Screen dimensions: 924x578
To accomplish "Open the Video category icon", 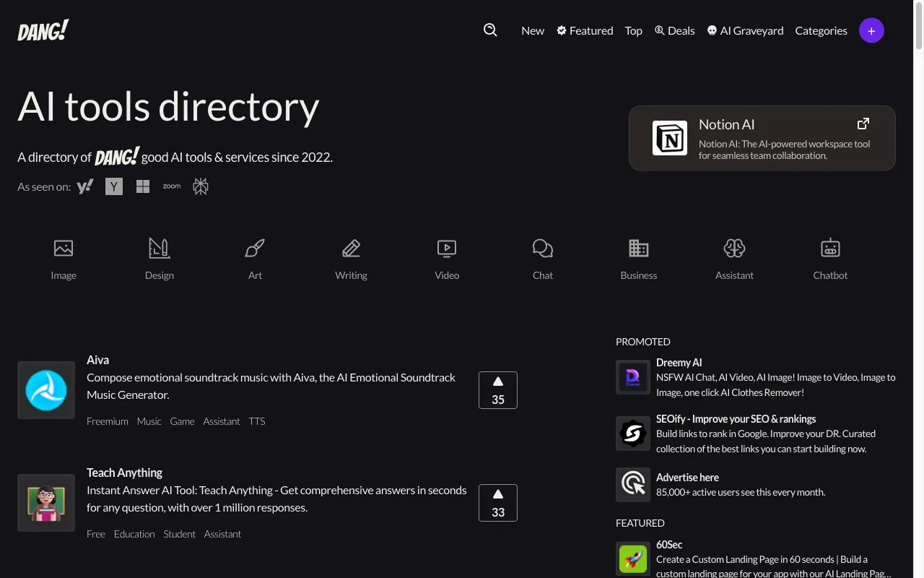I will (x=448, y=249).
